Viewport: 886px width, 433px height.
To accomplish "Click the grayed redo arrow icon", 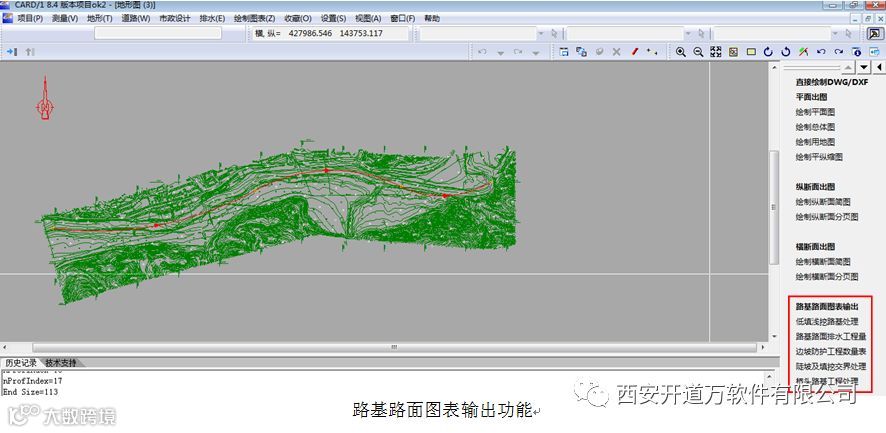I will (518, 51).
